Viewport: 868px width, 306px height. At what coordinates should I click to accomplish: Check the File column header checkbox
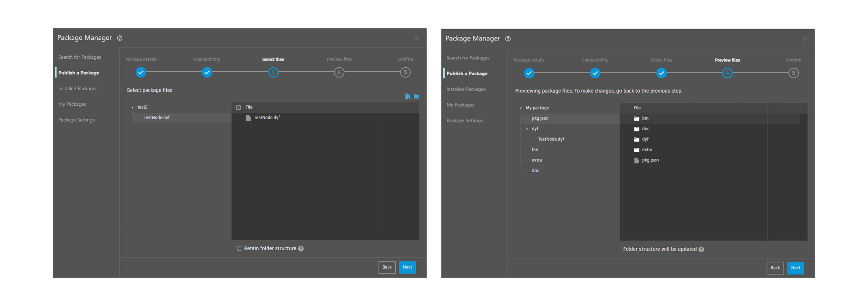coord(239,107)
